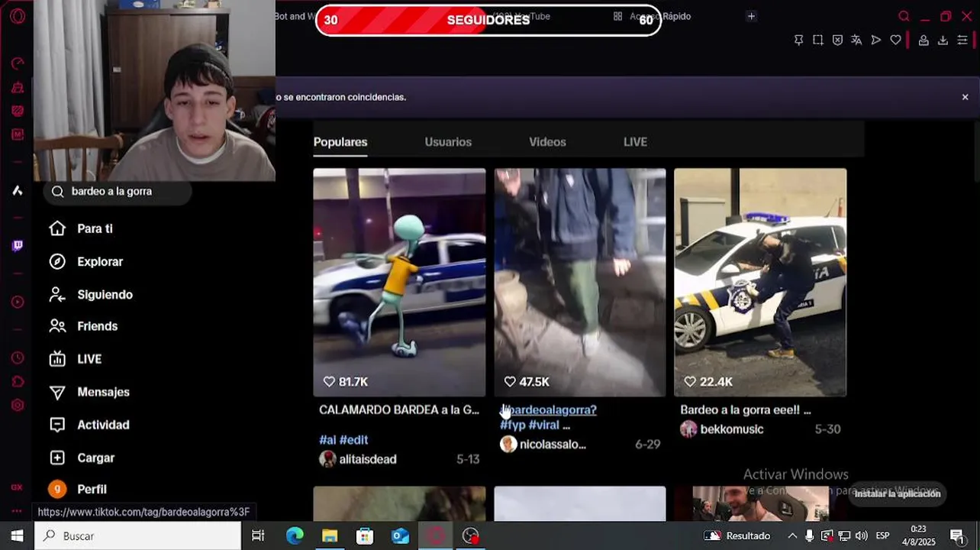Open the ad blocker shield icon
Viewport: 980px width, 550px height.
(837, 40)
